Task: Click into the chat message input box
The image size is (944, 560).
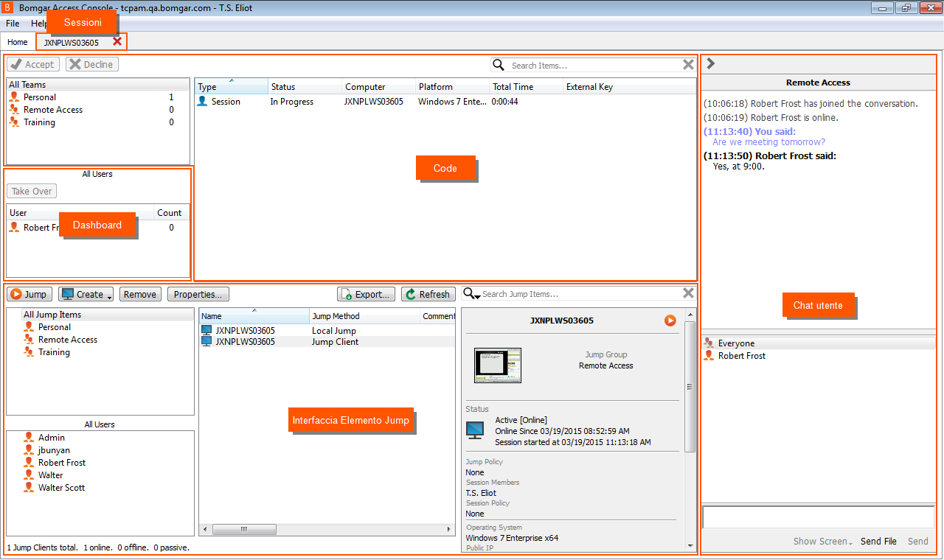Action: pos(819,517)
